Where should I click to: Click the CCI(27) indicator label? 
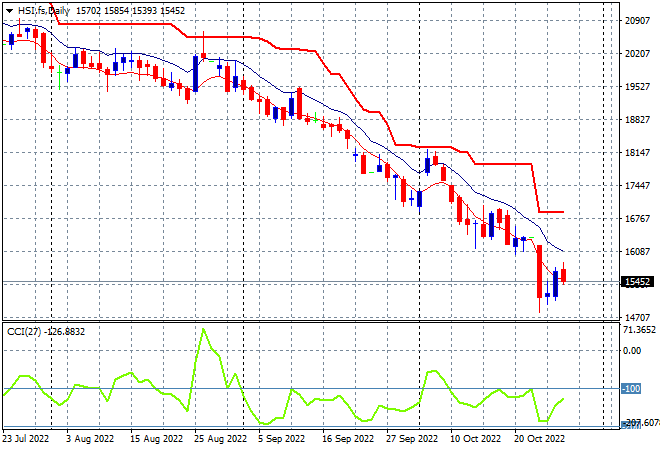coord(24,332)
